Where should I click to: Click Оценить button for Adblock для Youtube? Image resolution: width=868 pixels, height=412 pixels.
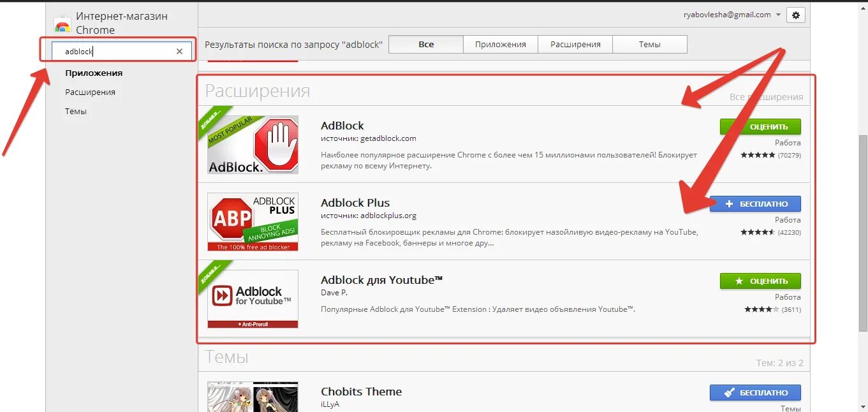pyautogui.click(x=760, y=281)
